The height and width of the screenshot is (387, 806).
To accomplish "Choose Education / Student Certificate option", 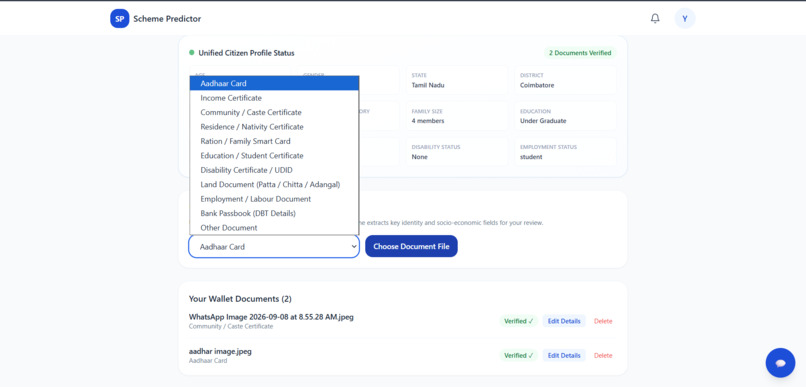I will tap(274, 155).
